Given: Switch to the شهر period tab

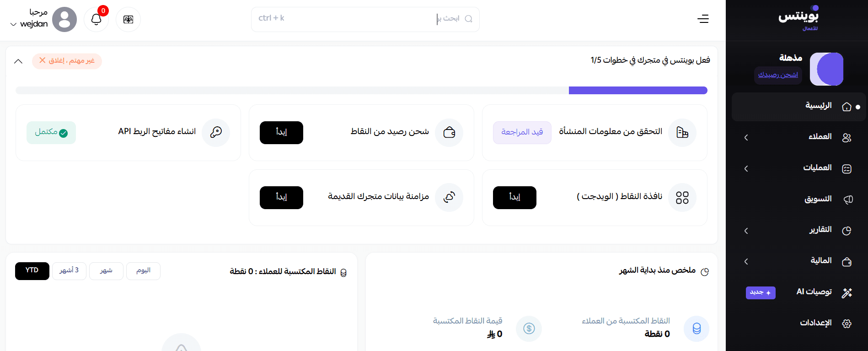Looking at the screenshot, I should (x=106, y=271).
